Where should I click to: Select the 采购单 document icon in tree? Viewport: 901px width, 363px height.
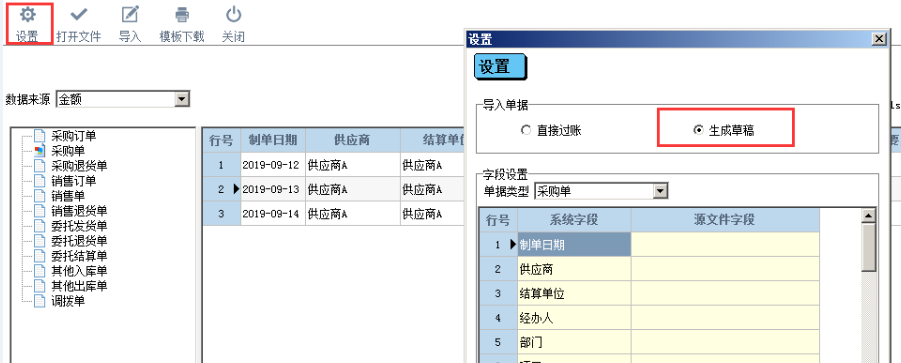click(x=39, y=151)
